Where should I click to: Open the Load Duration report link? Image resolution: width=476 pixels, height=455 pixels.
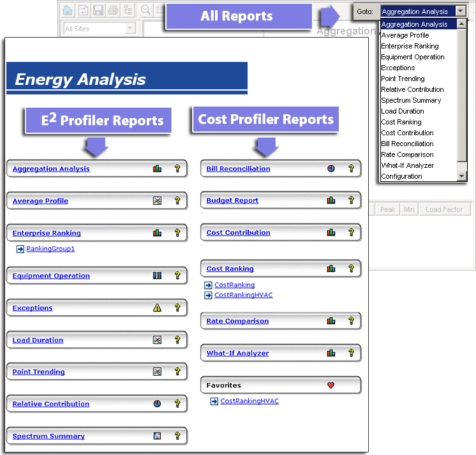click(x=38, y=340)
